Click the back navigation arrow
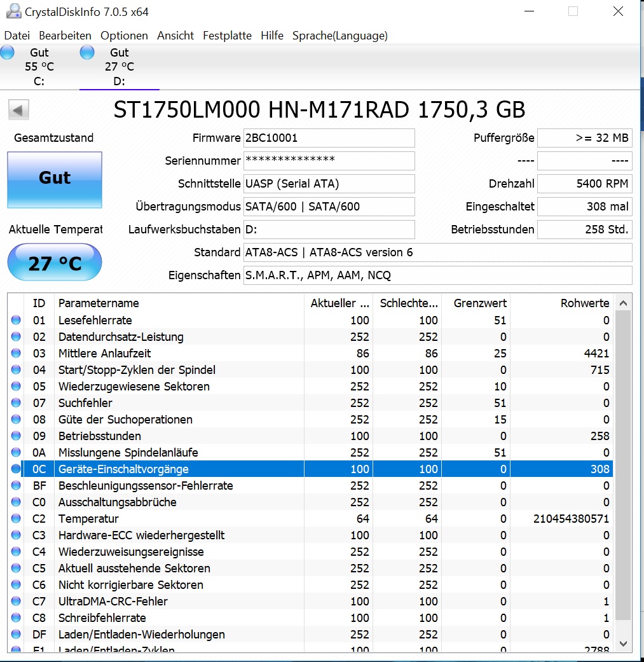Viewport: 644px width, 662px height. tap(18, 110)
